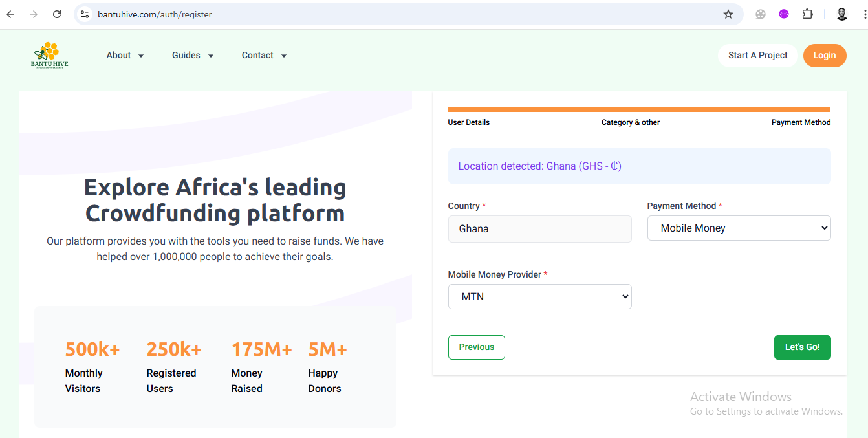Viewport: 868px width, 438px height.
Task: Click the purple extension icon
Action: (784, 14)
